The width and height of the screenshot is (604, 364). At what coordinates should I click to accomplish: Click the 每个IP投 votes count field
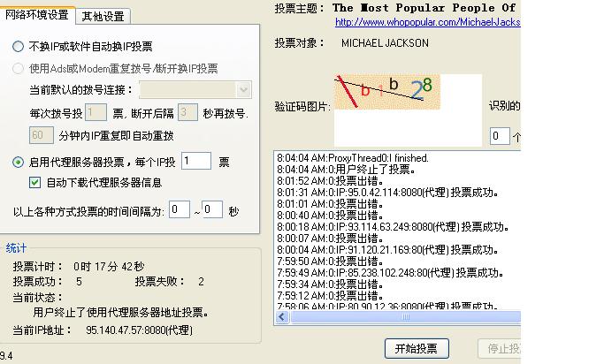[196, 161]
